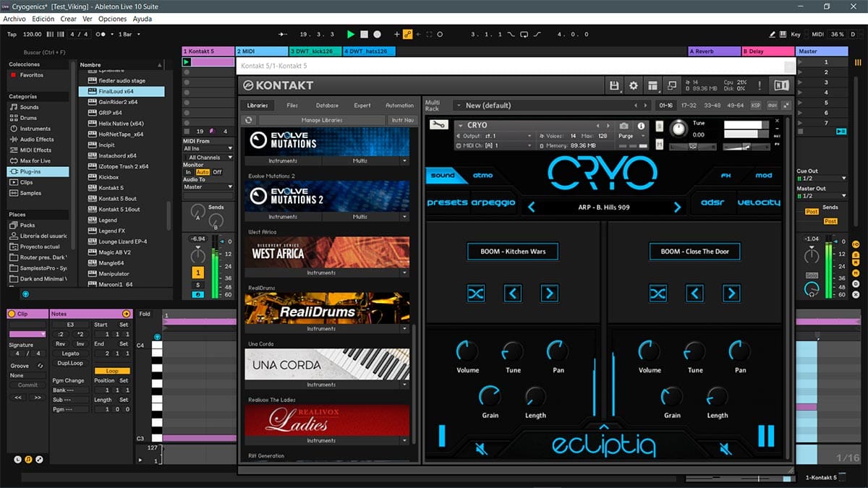868x488 pixels.
Task: Set track Monitor to In
Action: pos(189,172)
